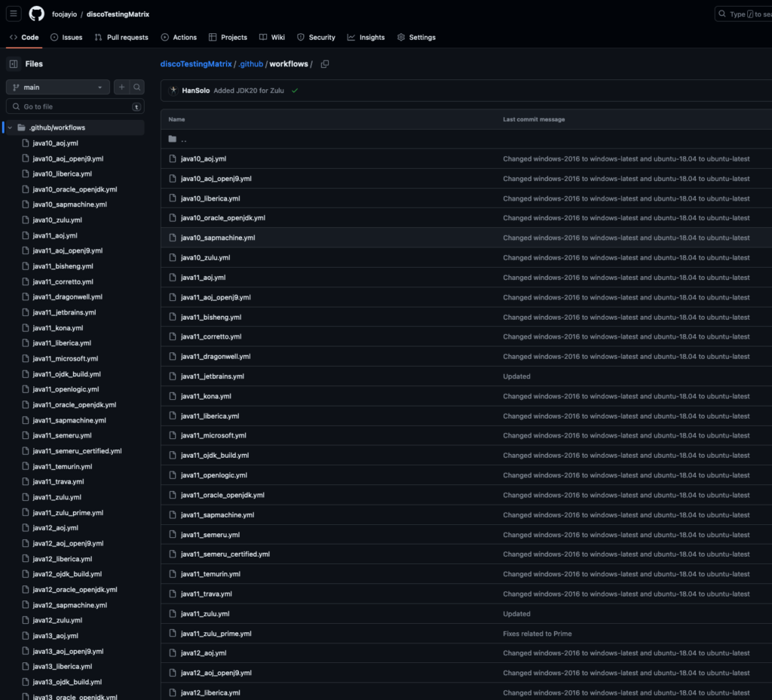Open the Issues tab
This screenshot has width=772, height=700.
tap(66, 38)
